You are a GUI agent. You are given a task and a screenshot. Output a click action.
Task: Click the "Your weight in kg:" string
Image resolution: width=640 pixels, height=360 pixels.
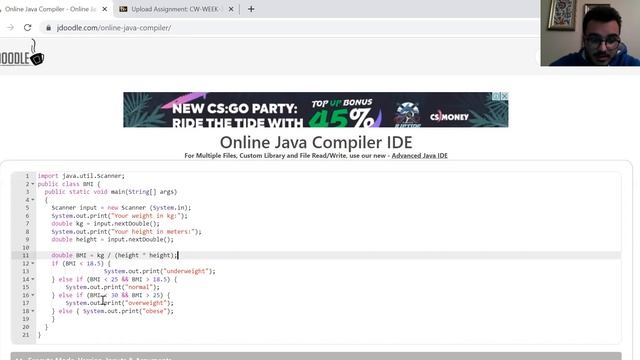pos(146,216)
